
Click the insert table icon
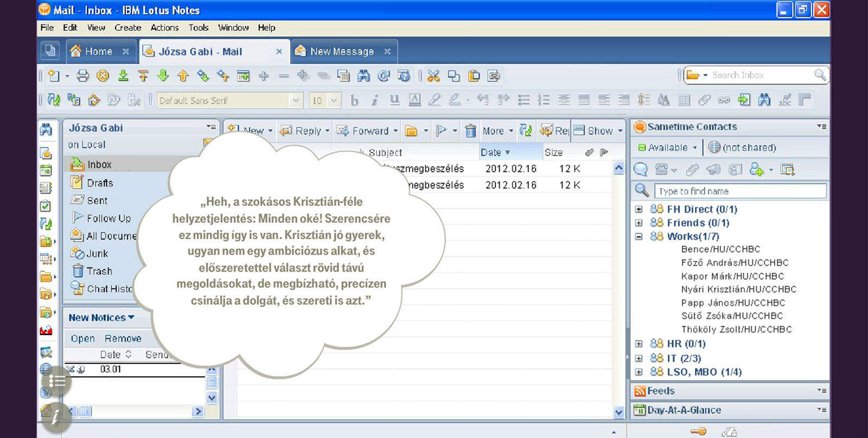(x=684, y=100)
